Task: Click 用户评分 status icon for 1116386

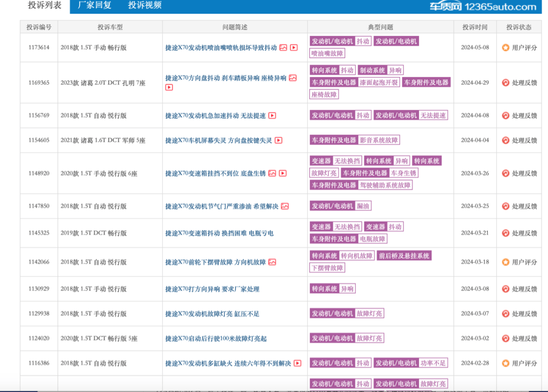Action: pyautogui.click(x=506, y=364)
